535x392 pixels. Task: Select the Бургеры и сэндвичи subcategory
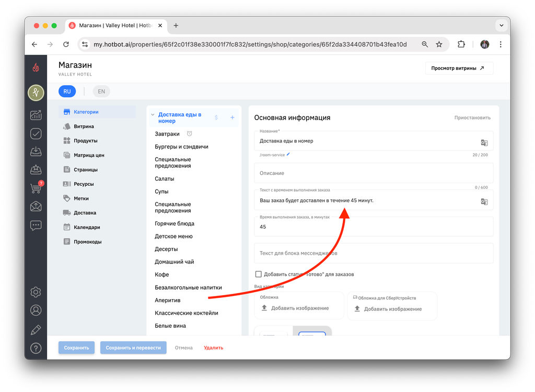[x=181, y=147]
